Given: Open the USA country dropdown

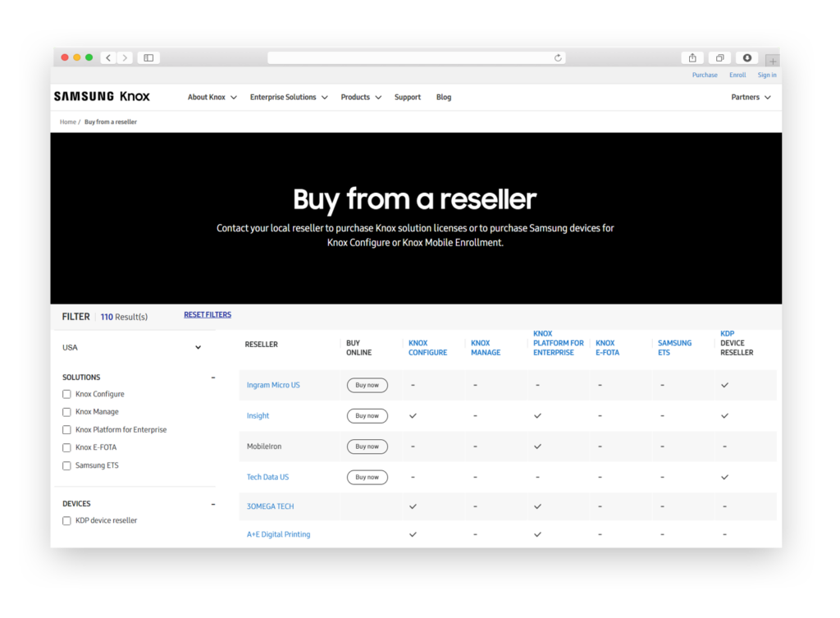Looking at the screenshot, I should (x=132, y=347).
